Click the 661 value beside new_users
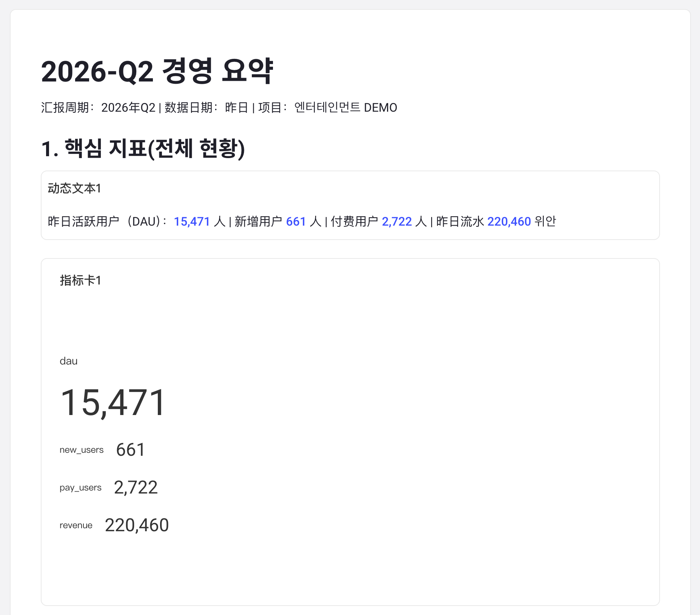 point(131,450)
